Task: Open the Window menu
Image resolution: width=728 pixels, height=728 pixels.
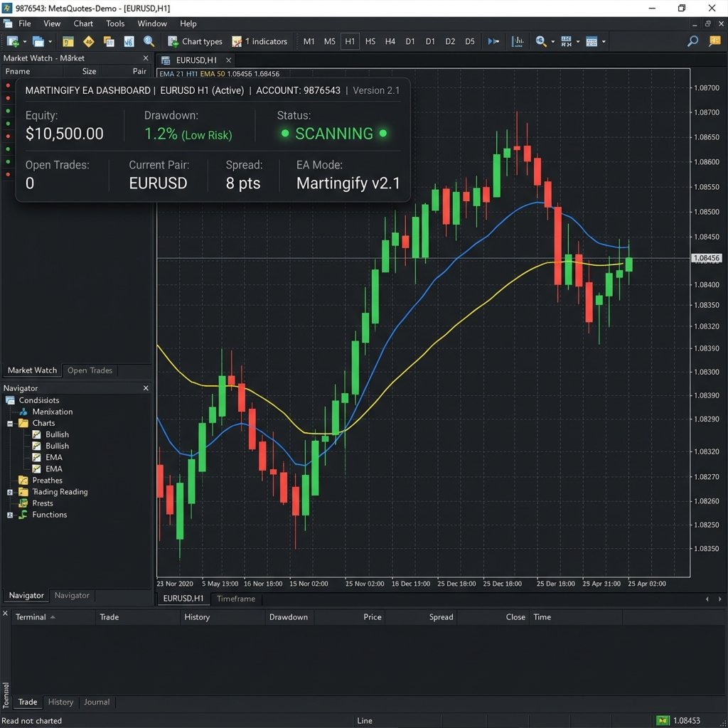Action: (x=152, y=23)
